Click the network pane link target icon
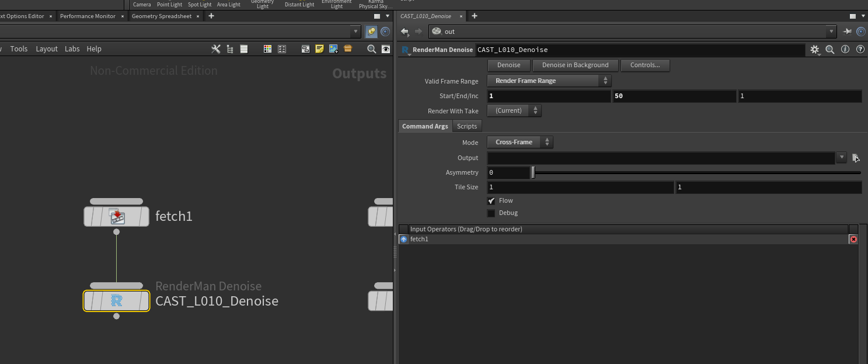The width and height of the screenshot is (868, 364). click(x=385, y=32)
